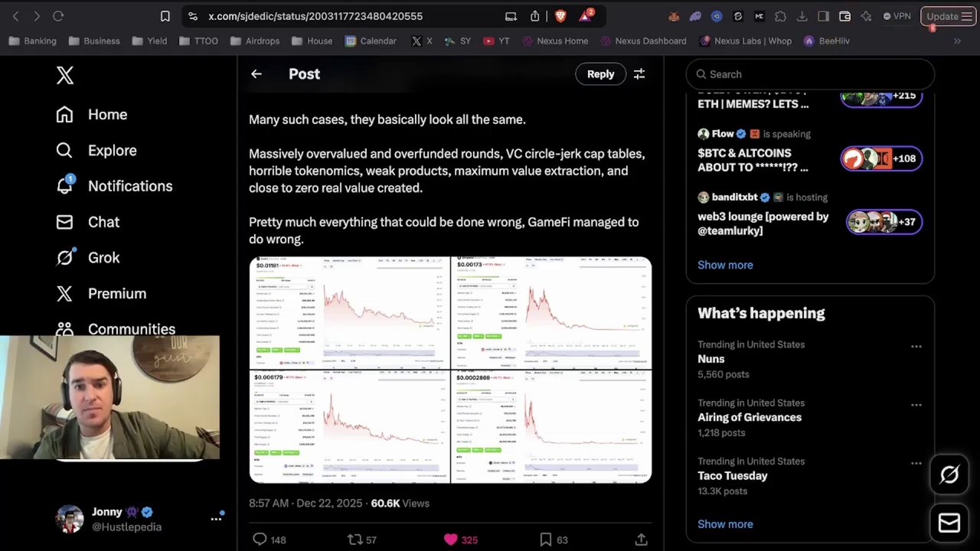Image resolution: width=980 pixels, height=551 pixels.
Task: Expand Show more under What's happening
Action: coord(725,523)
